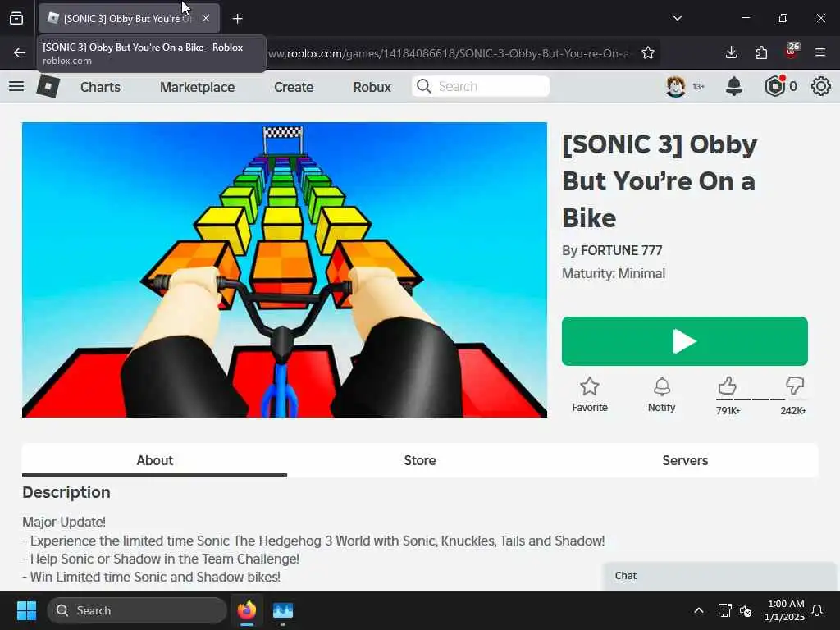
Task: Open the Roblox side navigation menu
Action: [x=16, y=85]
